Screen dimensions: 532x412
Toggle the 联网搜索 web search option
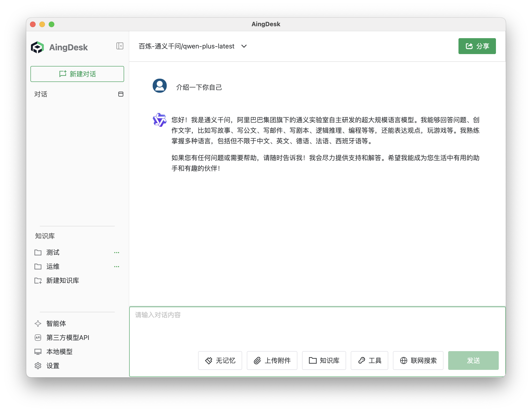[418, 360]
